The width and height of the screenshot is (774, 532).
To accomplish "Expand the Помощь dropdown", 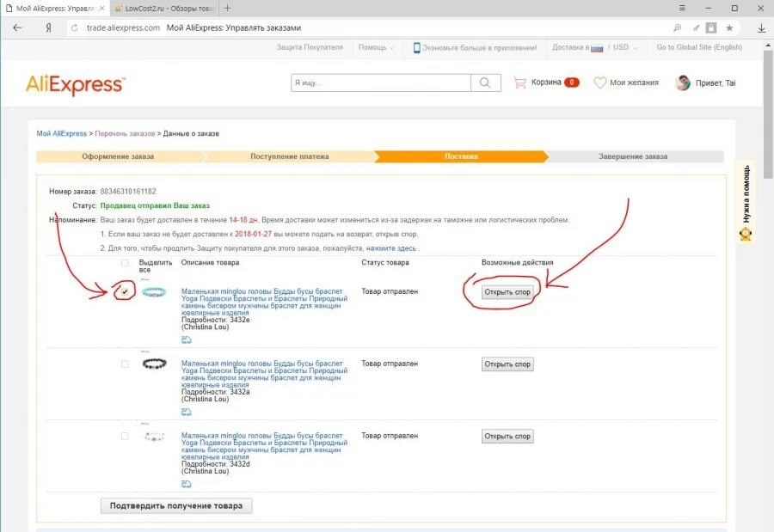I will pos(376,47).
